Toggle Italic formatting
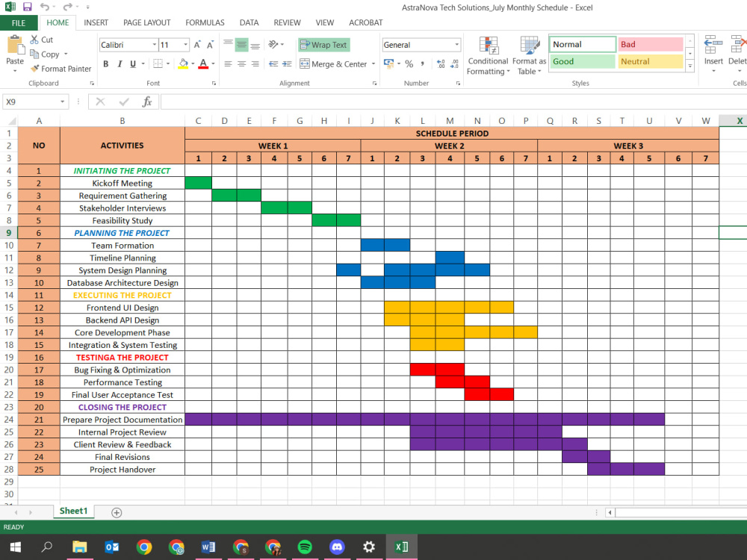The image size is (747, 560). point(120,63)
